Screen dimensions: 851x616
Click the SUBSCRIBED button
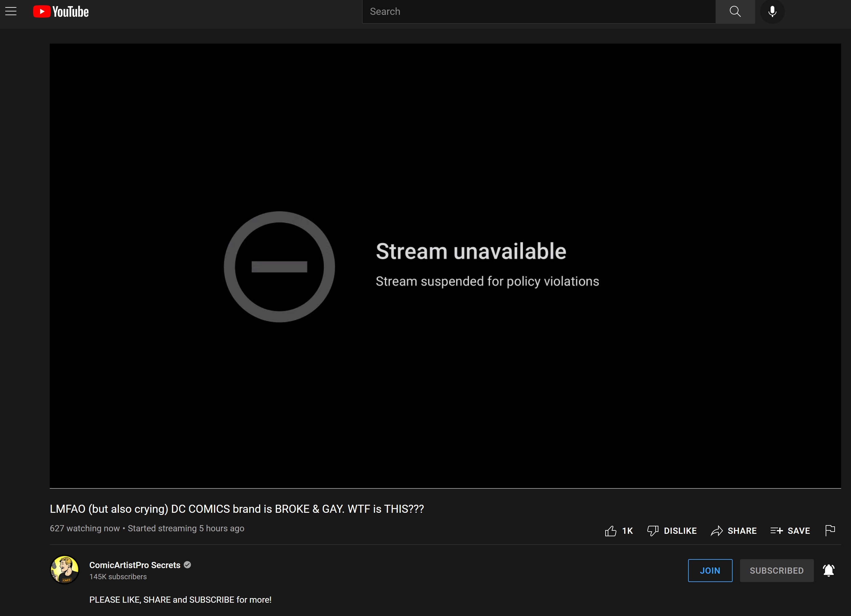pyautogui.click(x=777, y=570)
